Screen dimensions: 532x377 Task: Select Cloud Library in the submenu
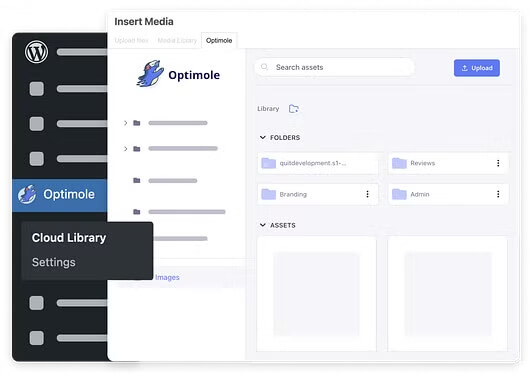point(69,238)
